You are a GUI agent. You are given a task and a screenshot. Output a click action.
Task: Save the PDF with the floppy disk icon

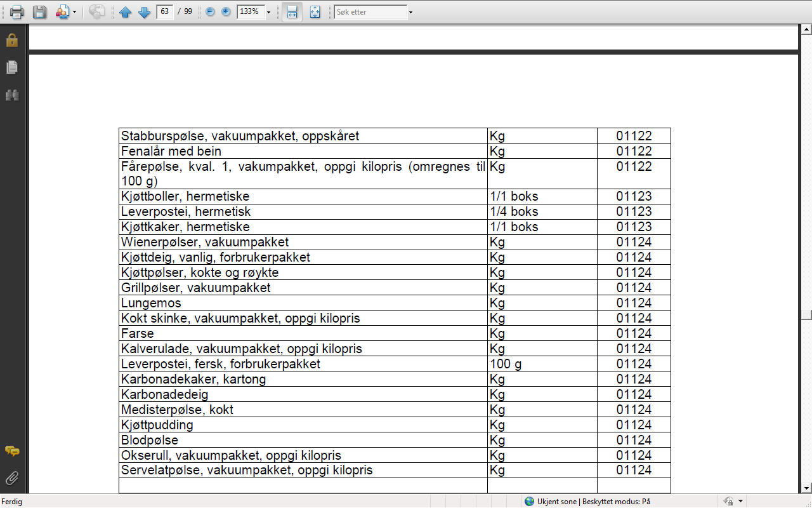(39, 12)
